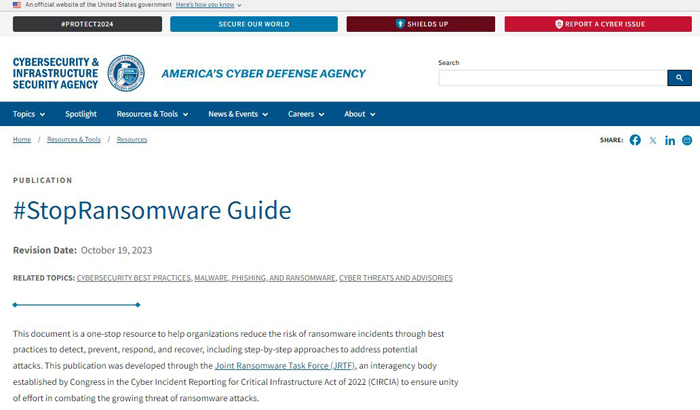
Task: Click America's Cyber Defense Agency tagline
Action: pyautogui.click(x=263, y=74)
